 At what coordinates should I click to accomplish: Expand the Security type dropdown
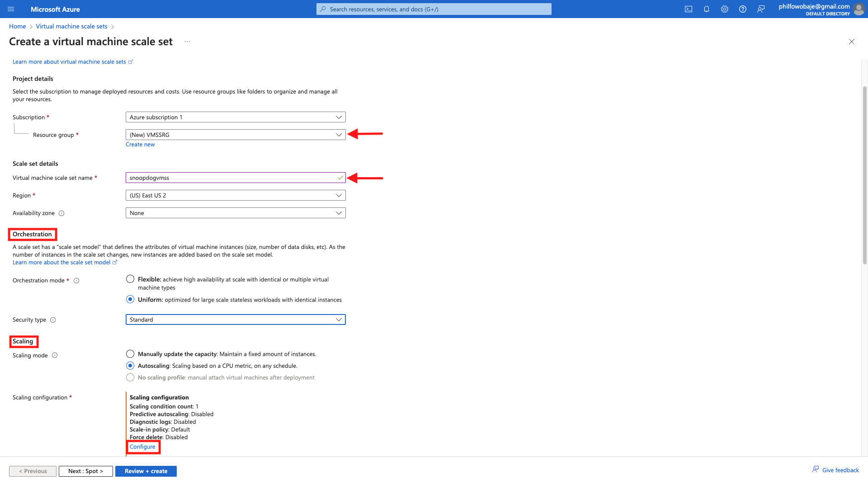click(235, 319)
